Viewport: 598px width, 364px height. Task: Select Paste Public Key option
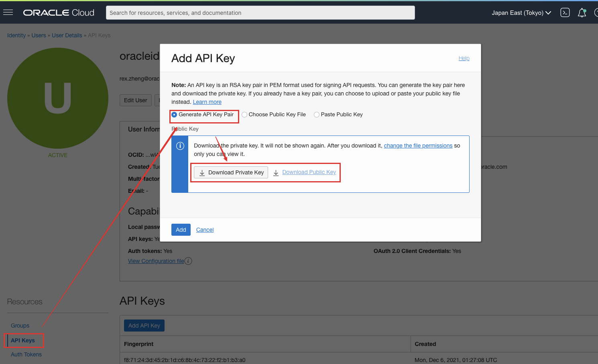tap(317, 115)
